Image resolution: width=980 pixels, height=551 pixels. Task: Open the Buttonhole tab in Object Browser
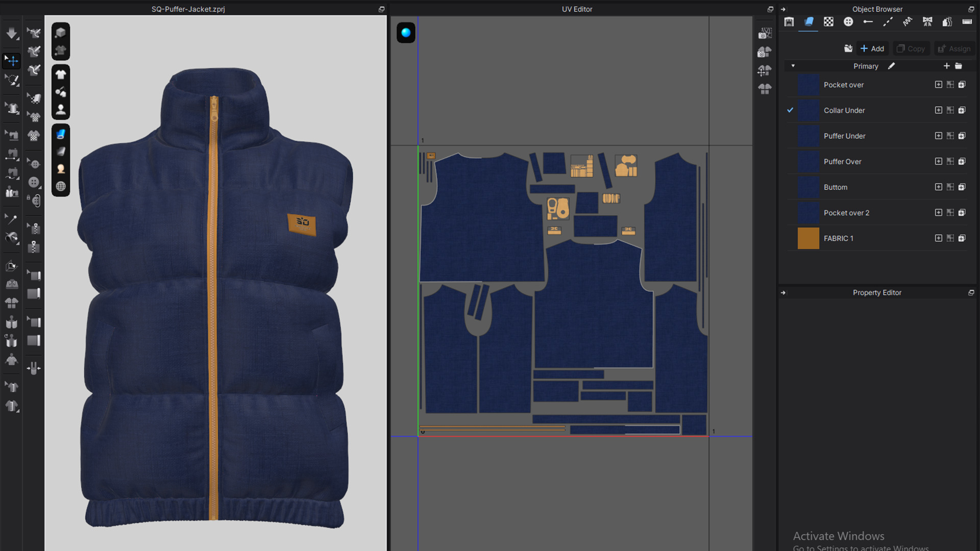tap(868, 21)
